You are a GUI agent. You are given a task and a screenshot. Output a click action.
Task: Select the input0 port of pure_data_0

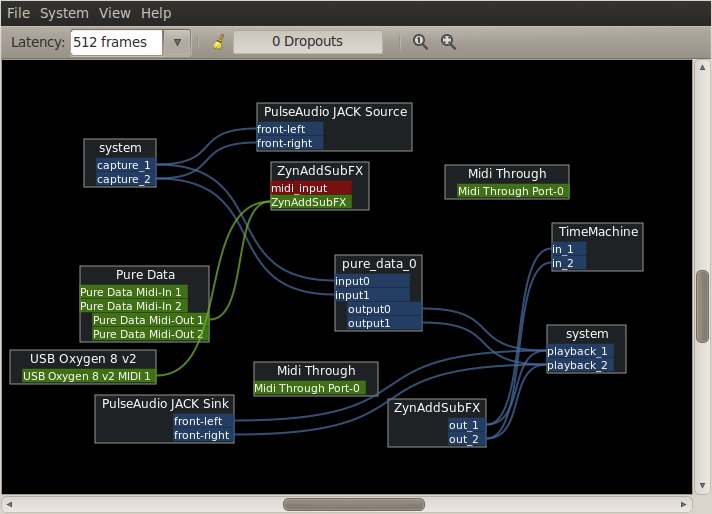pos(372,282)
